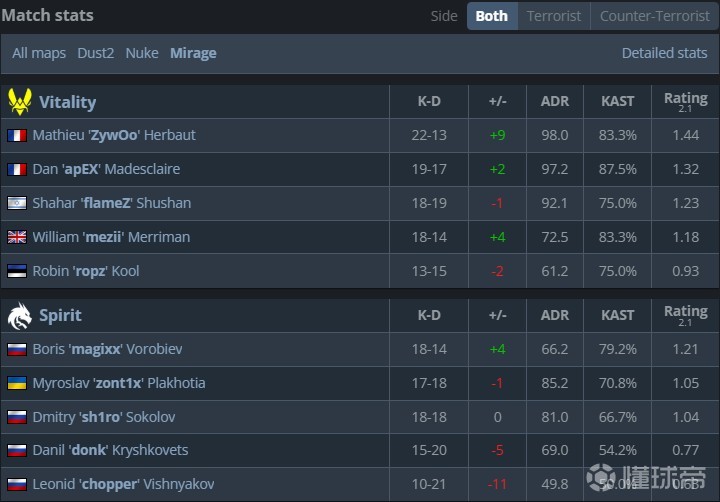Click the Vitality team name link
This screenshot has width=720, height=502.
point(67,102)
